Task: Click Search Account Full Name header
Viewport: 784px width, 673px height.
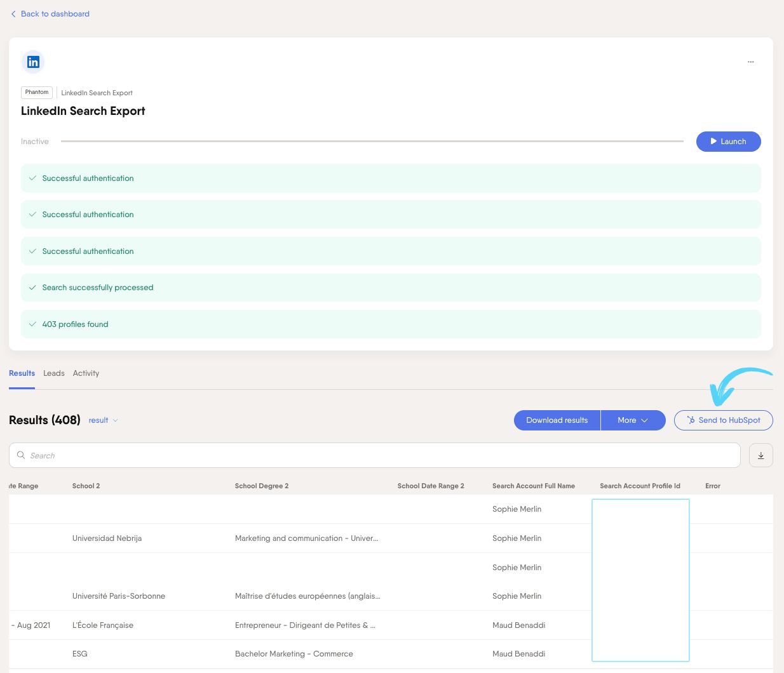Action: click(x=534, y=486)
